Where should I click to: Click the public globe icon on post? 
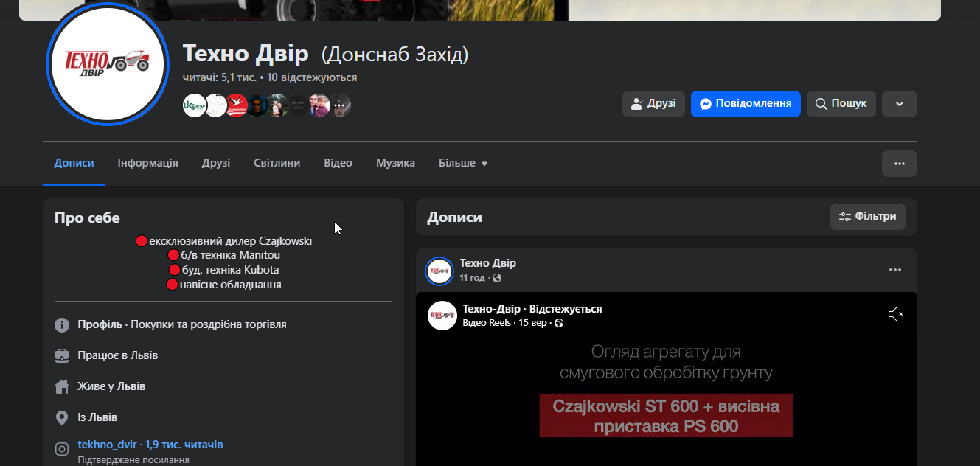click(x=497, y=278)
